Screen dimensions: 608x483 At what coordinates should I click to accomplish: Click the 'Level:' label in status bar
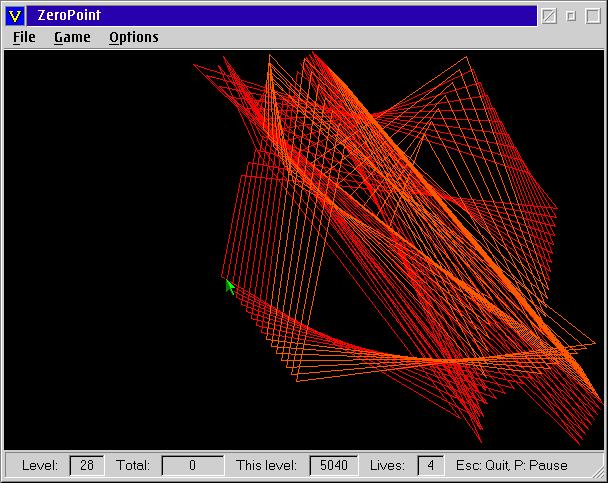coord(40,465)
